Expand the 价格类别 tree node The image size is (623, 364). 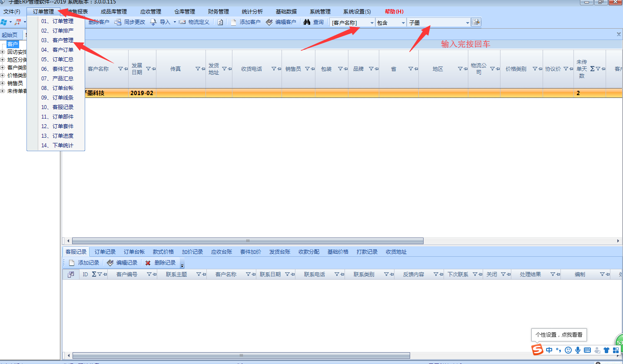(x=3, y=76)
